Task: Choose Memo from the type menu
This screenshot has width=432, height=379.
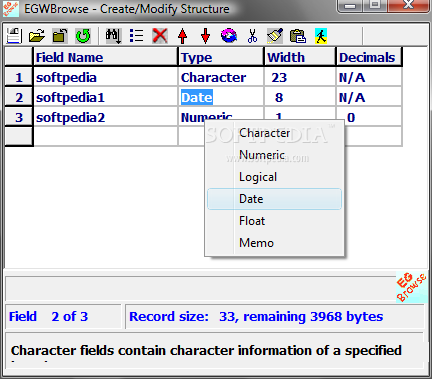Action: click(274, 243)
